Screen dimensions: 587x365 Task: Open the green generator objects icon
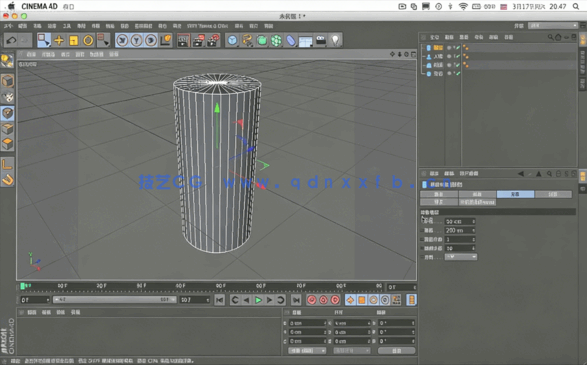coord(262,40)
